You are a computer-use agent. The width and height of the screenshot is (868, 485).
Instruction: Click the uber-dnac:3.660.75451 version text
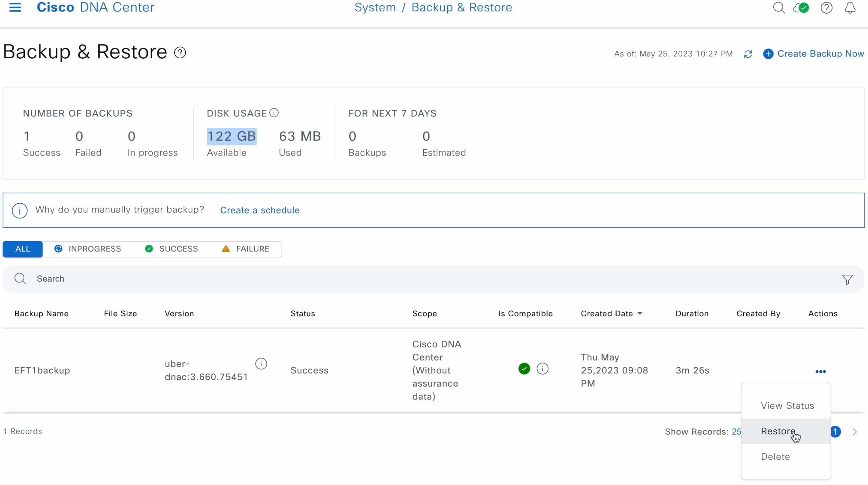(x=206, y=371)
